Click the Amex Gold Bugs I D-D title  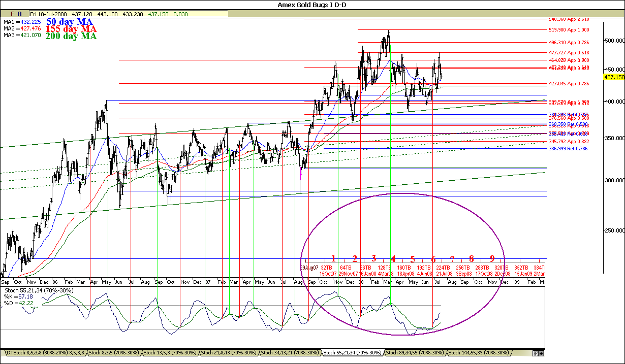[312, 5]
